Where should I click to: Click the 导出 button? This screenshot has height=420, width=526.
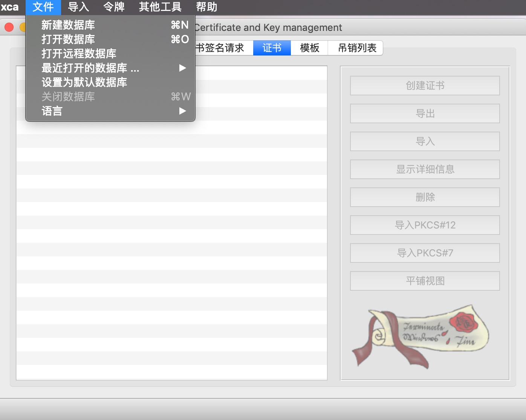click(425, 113)
